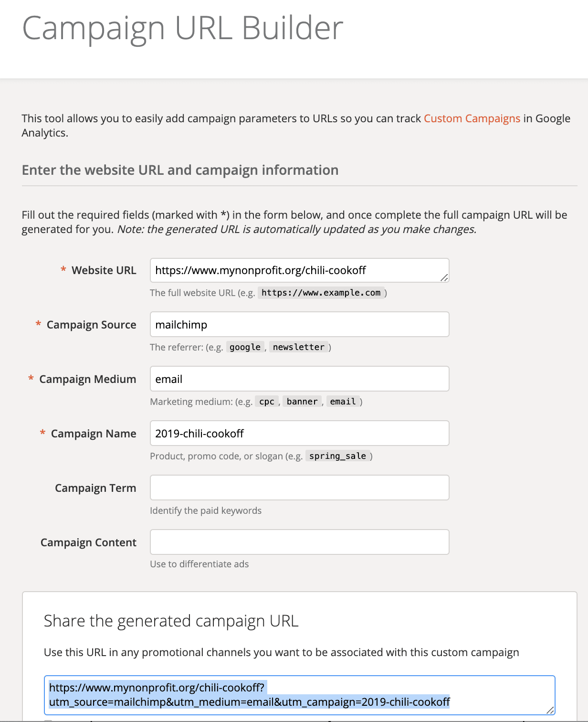Click the google example snippet
This screenshot has height=722, width=588.
pos(245,347)
